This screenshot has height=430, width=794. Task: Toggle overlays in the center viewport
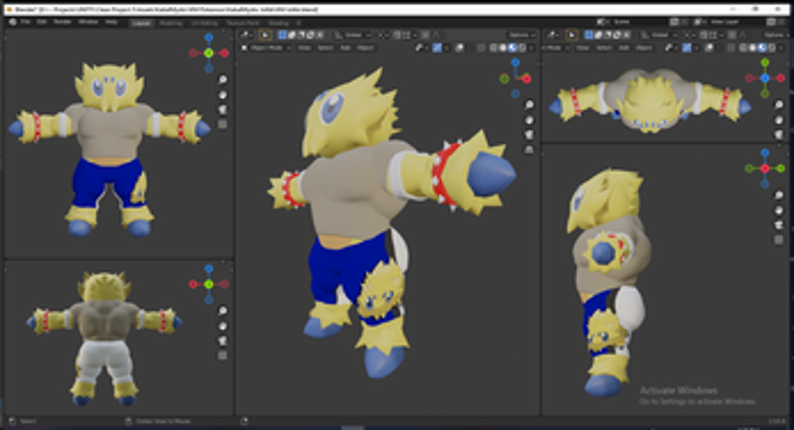pos(459,48)
